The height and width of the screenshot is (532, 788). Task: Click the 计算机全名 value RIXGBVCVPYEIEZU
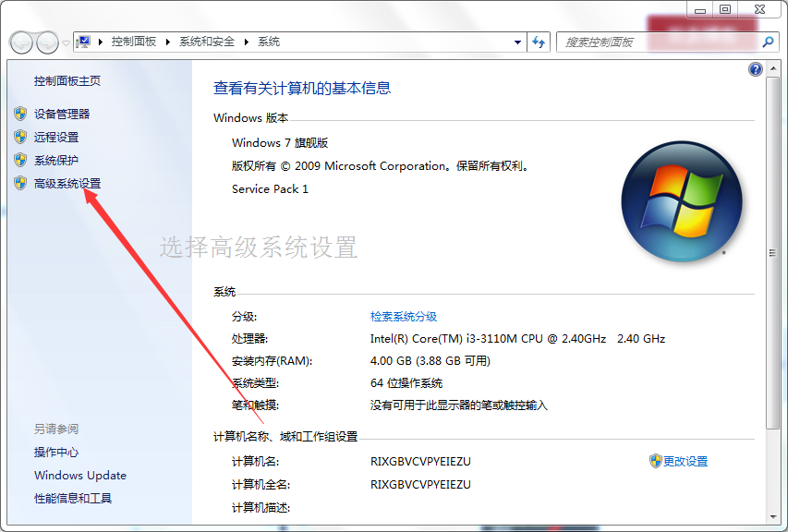pos(420,484)
